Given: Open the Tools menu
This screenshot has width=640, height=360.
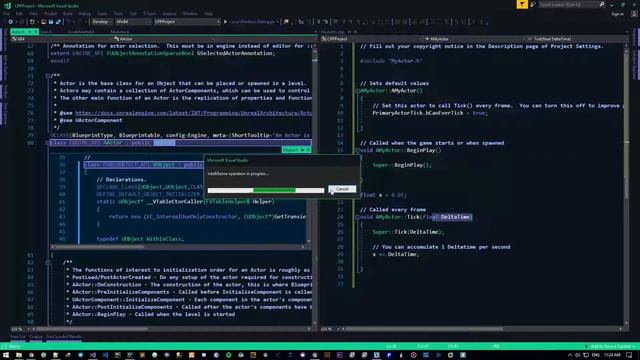Looking at the screenshot, I should click(118, 13).
